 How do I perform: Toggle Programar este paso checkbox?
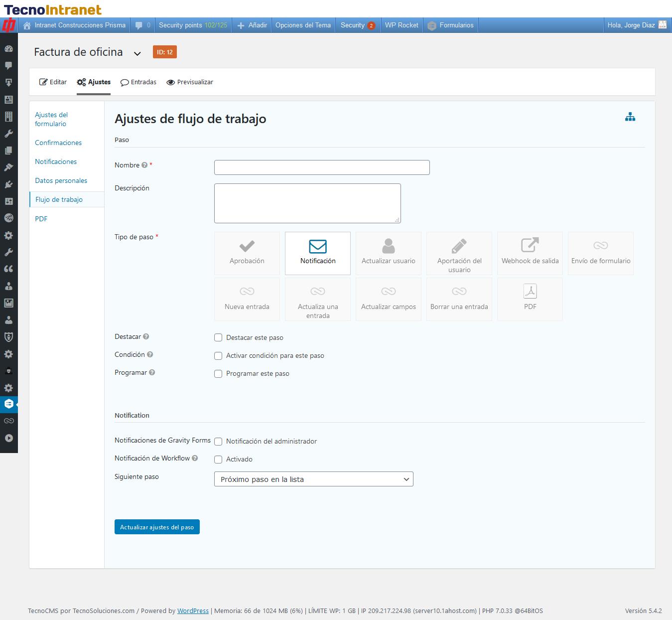pyautogui.click(x=218, y=374)
